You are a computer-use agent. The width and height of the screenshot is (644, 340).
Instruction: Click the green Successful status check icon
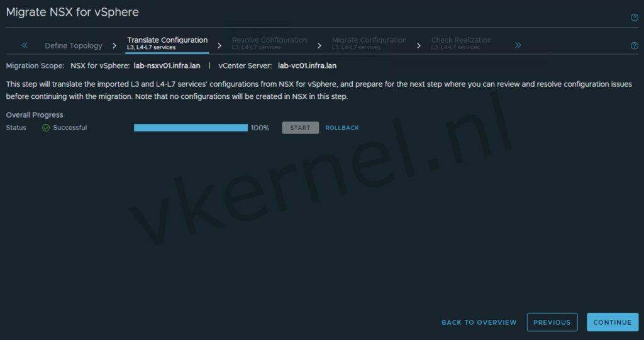[x=46, y=128]
